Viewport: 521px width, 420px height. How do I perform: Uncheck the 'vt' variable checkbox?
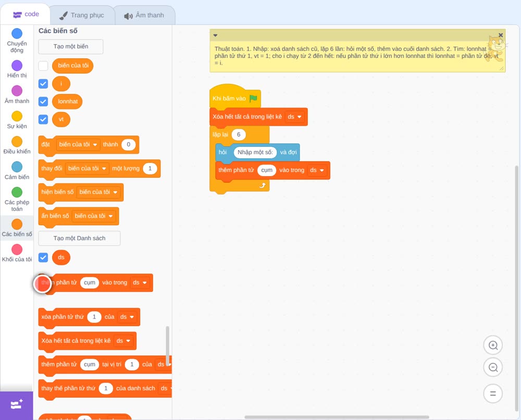43,119
